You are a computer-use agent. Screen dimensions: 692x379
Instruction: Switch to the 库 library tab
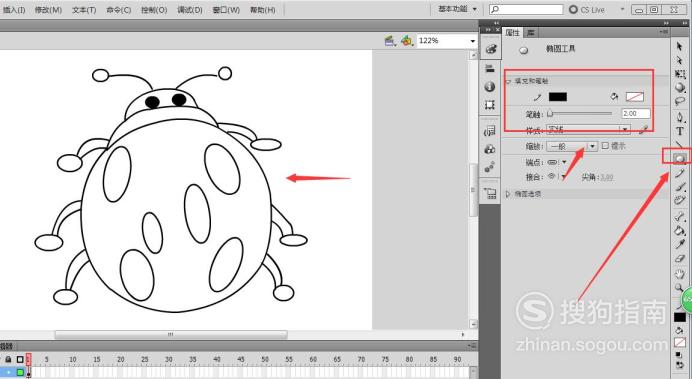click(530, 33)
